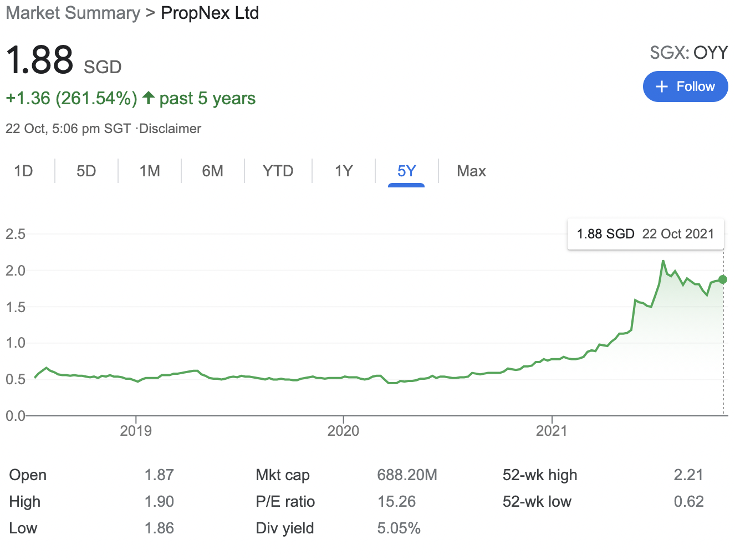
Task: Click the blue Follow button
Action: pos(685,86)
